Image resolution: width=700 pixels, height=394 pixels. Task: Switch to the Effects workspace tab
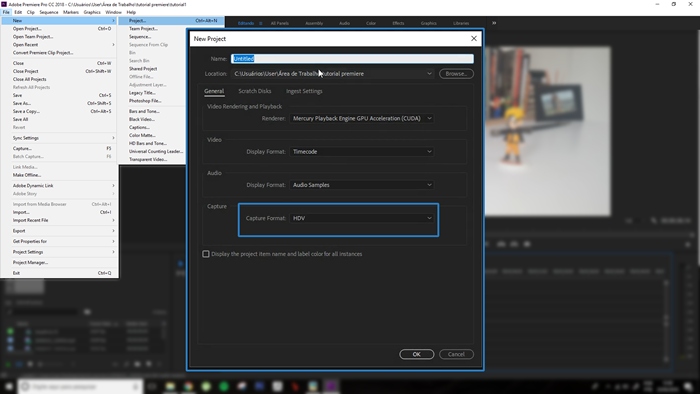pos(398,23)
